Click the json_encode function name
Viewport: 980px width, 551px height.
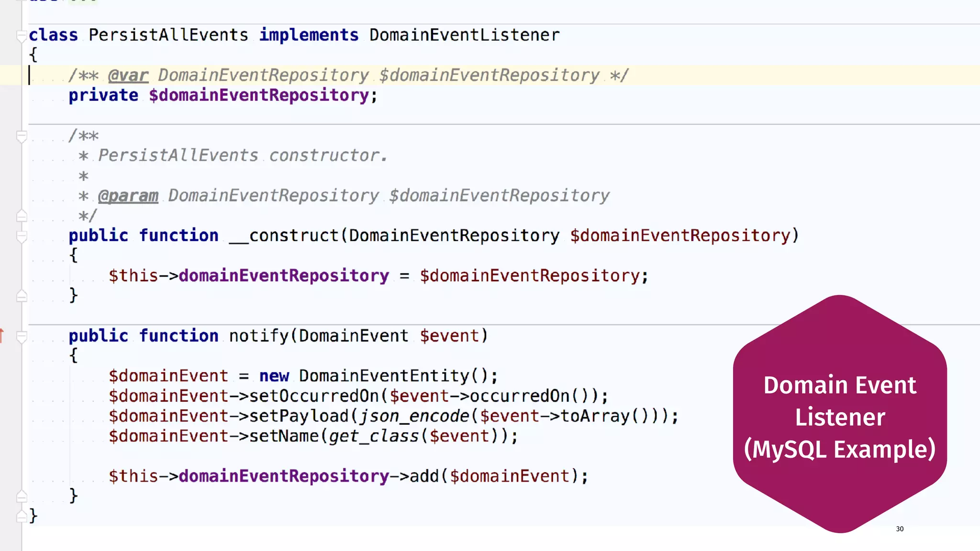414,416
